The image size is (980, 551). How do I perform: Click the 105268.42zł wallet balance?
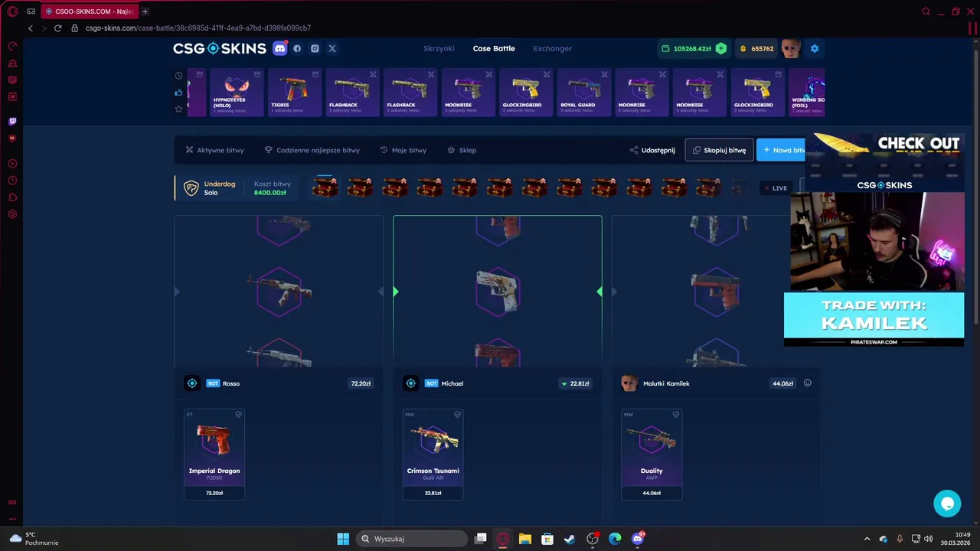[692, 48]
